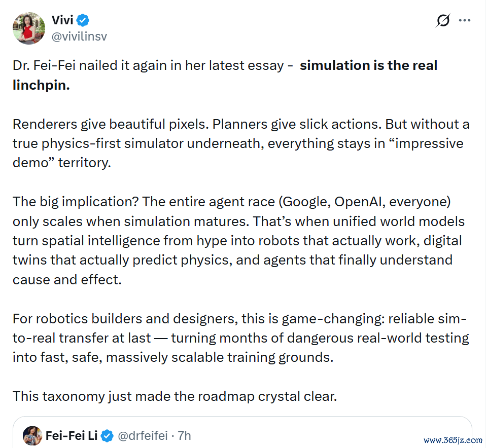Open Vivi's profile avatar photo

coord(29,28)
